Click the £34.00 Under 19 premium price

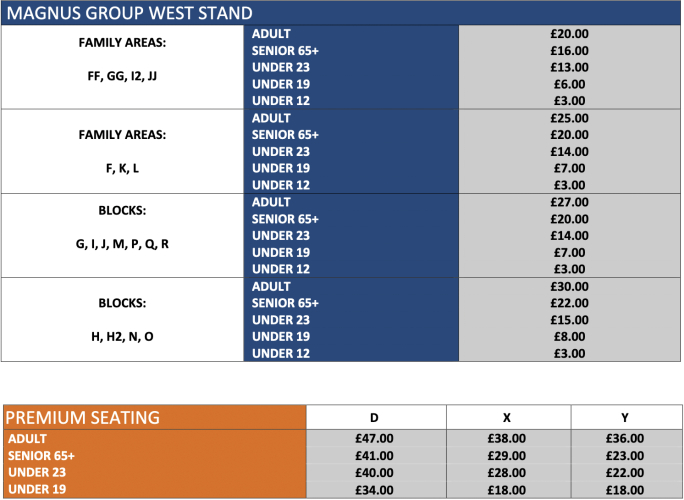pyautogui.click(x=374, y=490)
